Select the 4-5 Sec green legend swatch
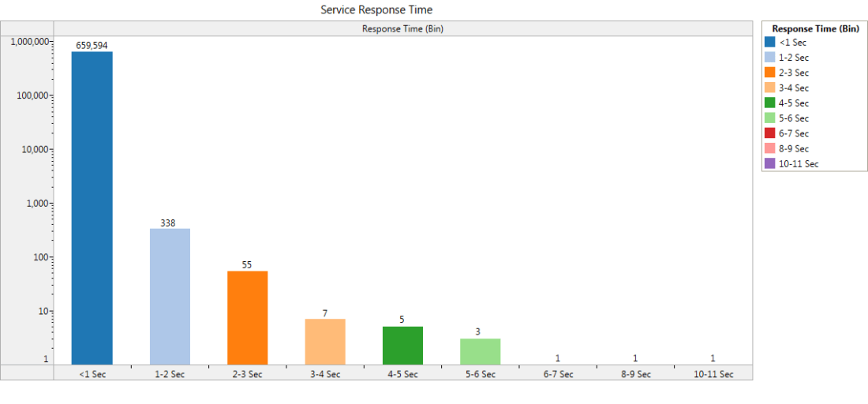This screenshot has height=404, width=868. click(x=770, y=103)
